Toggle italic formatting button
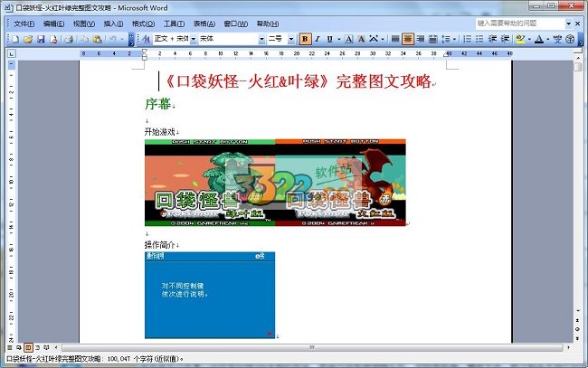Image resolution: width=588 pixels, height=368 pixels. [x=318, y=39]
